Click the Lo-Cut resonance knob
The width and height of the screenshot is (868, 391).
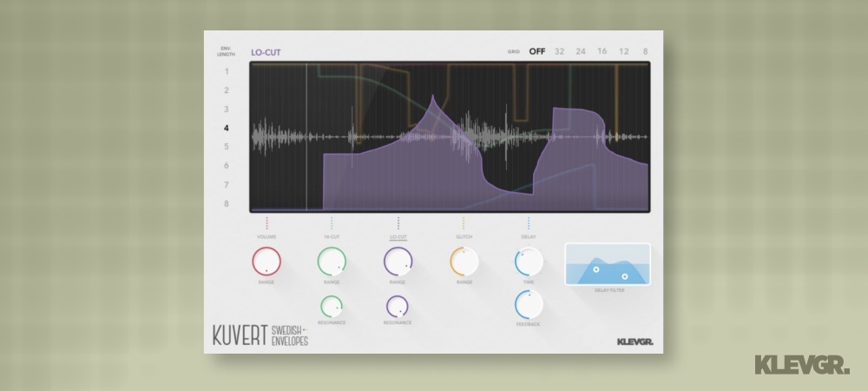pos(398,306)
